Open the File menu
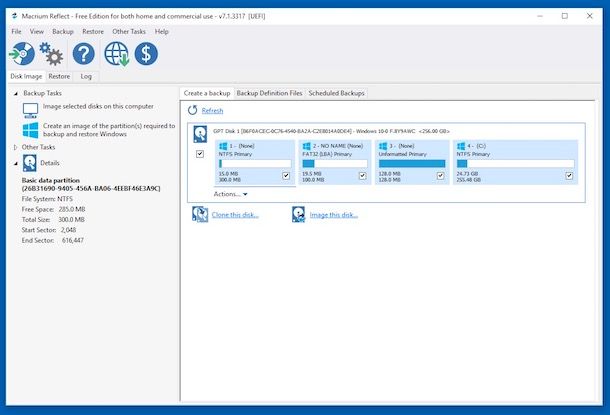This screenshot has height=415, width=610. [16, 32]
